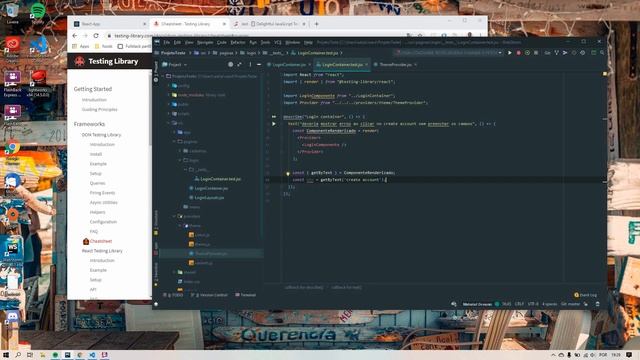Open the Event Log in WebStorm status area
Viewport: 640px width, 360px height.
point(585,295)
